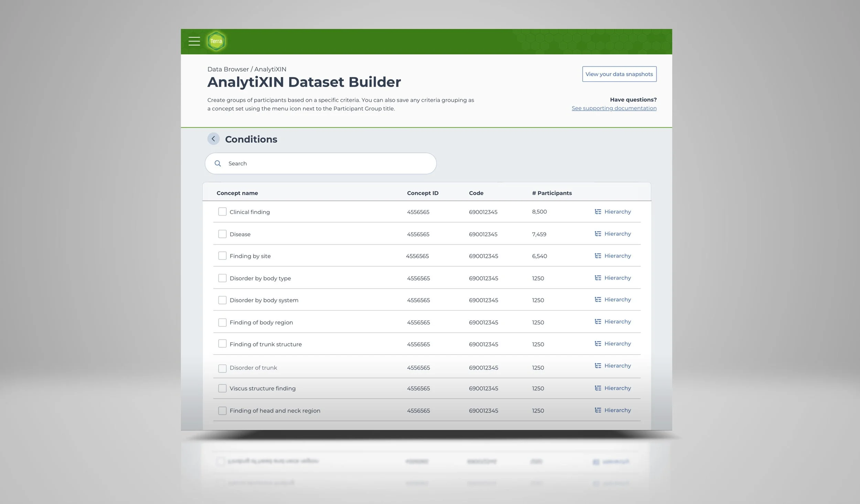
Task: Open Hierarchy link for Viscus structure finding
Action: pos(617,388)
